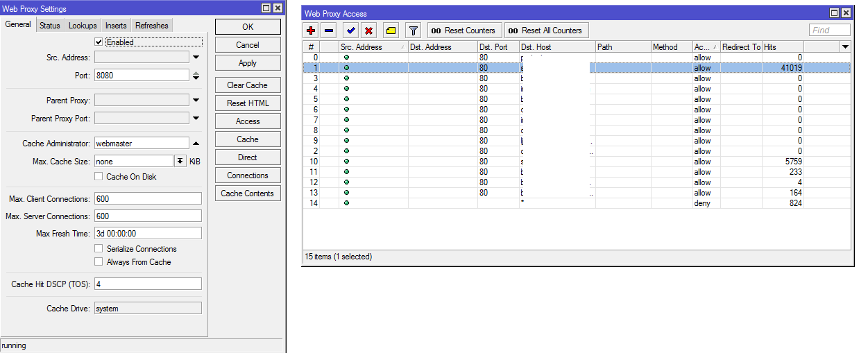Click the Max. Client Connections field
This screenshot has height=362, width=868.
(148, 199)
